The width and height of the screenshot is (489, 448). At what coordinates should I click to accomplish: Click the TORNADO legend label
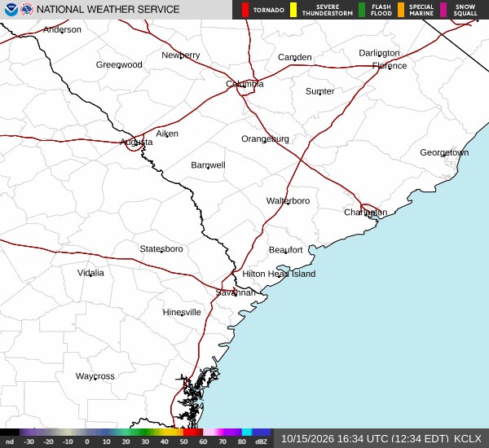click(268, 10)
